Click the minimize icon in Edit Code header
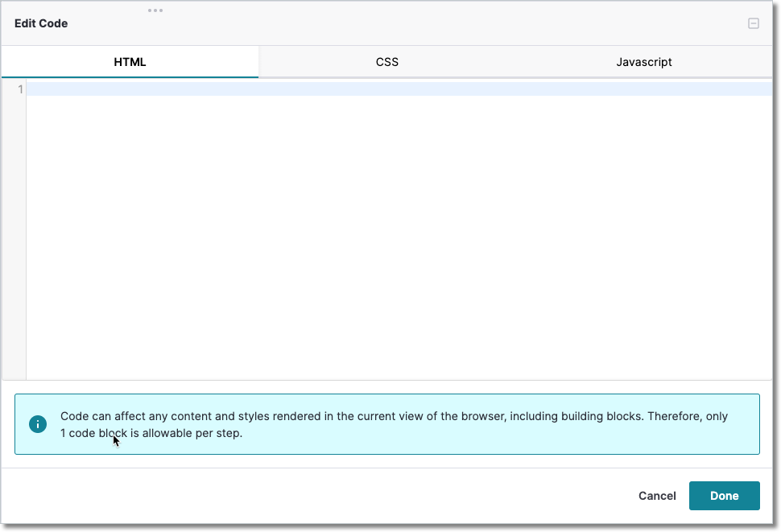The width and height of the screenshot is (781, 532). [753, 23]
